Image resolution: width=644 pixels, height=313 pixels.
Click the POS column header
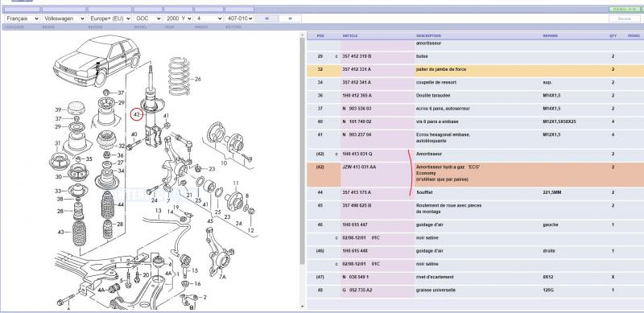click(x=320, y=35)
